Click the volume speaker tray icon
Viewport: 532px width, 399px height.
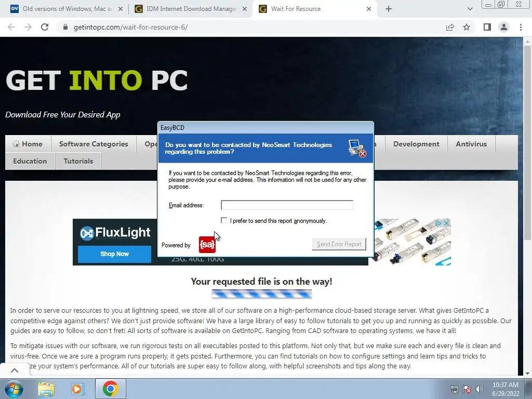480,389
